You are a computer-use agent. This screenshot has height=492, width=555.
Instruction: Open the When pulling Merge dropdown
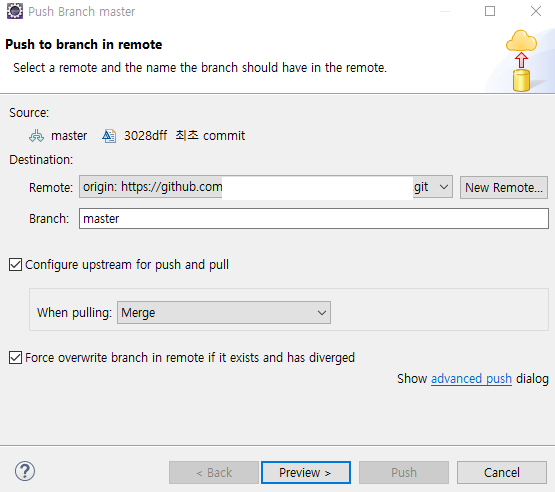point(224,313)
